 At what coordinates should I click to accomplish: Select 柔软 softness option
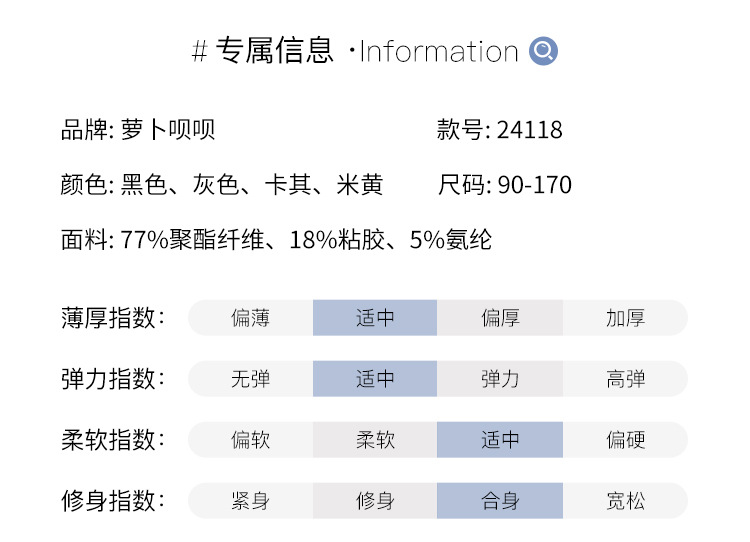[375, 440]
